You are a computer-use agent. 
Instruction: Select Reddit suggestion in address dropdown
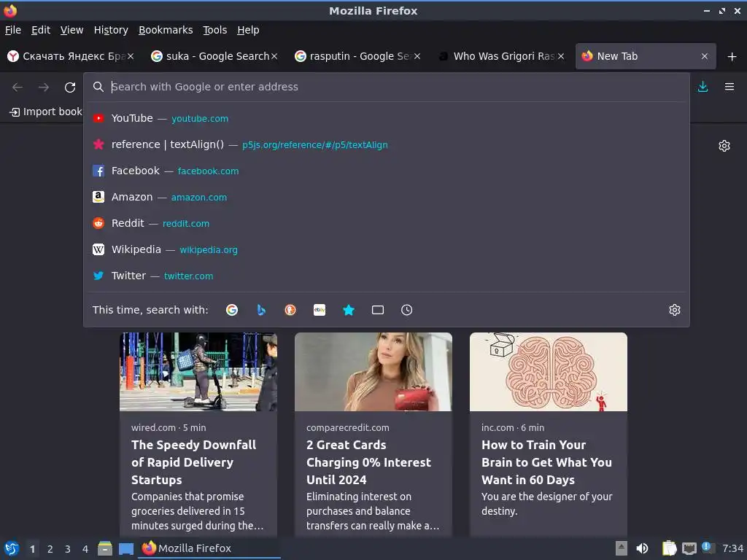[x=387, y=223]
